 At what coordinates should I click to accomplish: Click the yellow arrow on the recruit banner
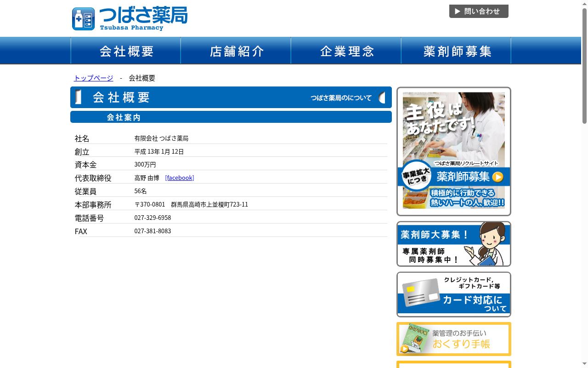point(498,177)
